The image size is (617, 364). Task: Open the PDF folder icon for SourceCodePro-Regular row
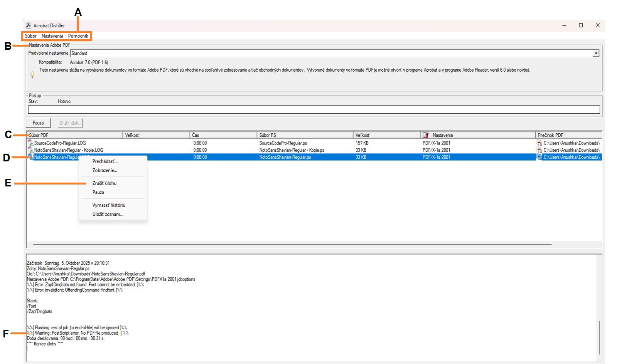pos(539,143)
